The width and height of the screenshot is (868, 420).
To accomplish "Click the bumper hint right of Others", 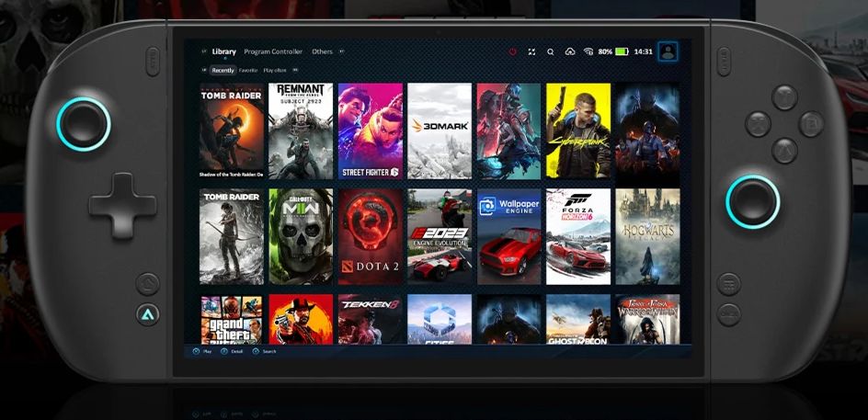I will point(341,51).
